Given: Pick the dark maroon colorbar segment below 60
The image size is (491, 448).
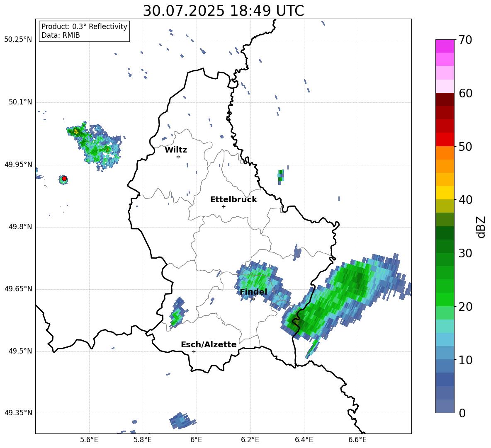Looking at the screenshot, I should 445,99.
